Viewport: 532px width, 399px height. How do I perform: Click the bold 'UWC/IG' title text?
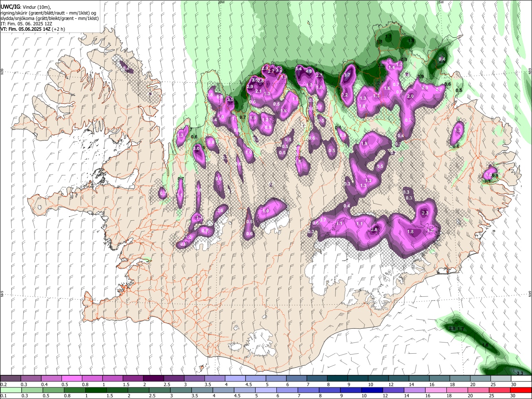tap(10, 7)
